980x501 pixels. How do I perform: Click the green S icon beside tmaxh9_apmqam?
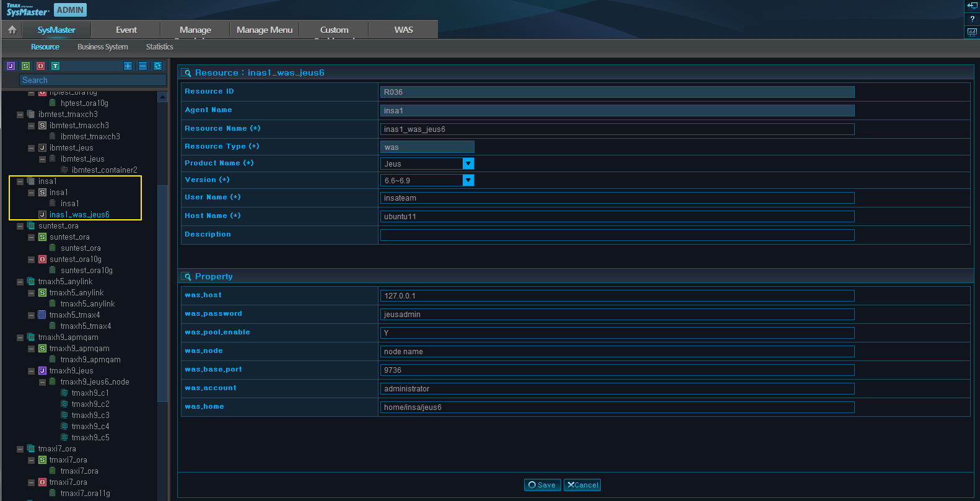click(42, 348)
